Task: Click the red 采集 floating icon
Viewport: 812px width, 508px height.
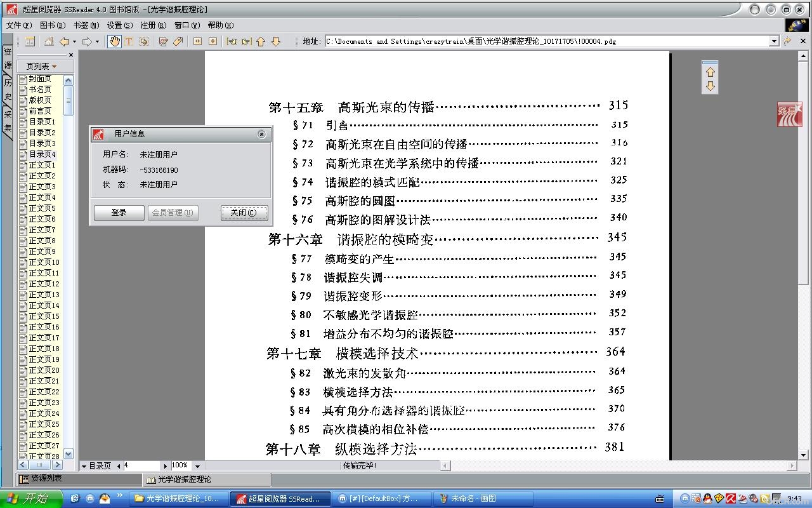Action: click(790, 114)
